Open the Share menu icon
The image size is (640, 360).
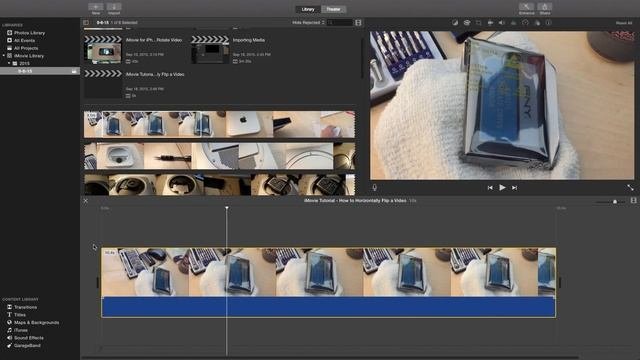(544, 7)
